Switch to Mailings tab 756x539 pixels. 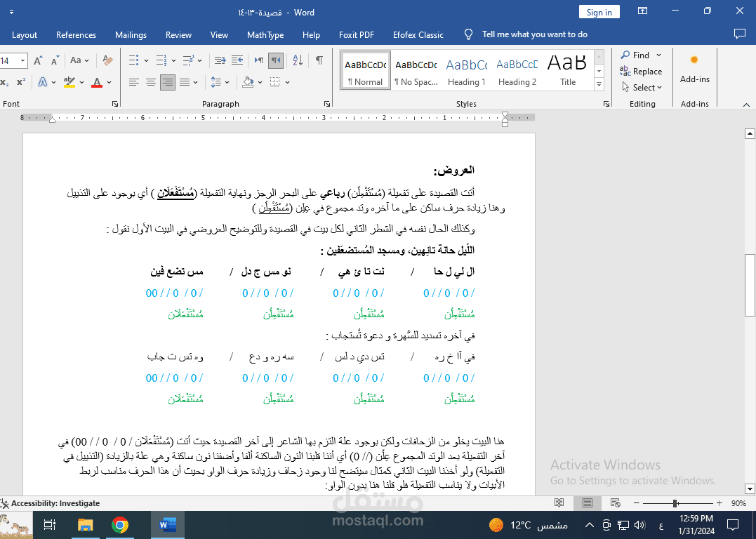tap(131, 34)
